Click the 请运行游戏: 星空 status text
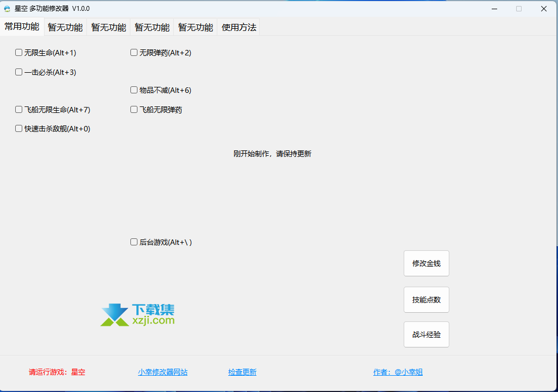 [57, 372]
